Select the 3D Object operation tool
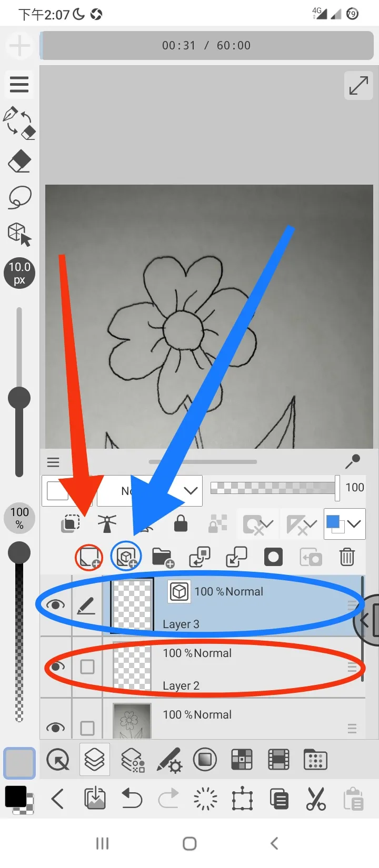This screenshot has width=379, height=868. (x=19, y=234)
